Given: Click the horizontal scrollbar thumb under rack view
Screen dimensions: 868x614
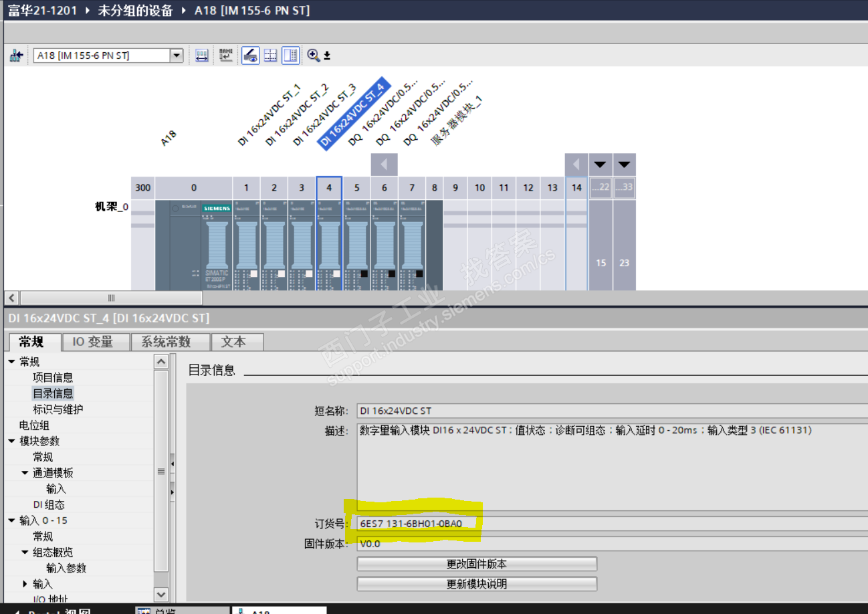Looking at the screenshot, I should 112,298.
